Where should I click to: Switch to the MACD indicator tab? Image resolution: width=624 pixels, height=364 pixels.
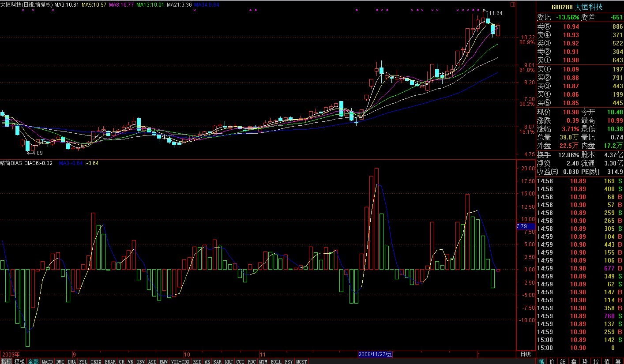47,361
